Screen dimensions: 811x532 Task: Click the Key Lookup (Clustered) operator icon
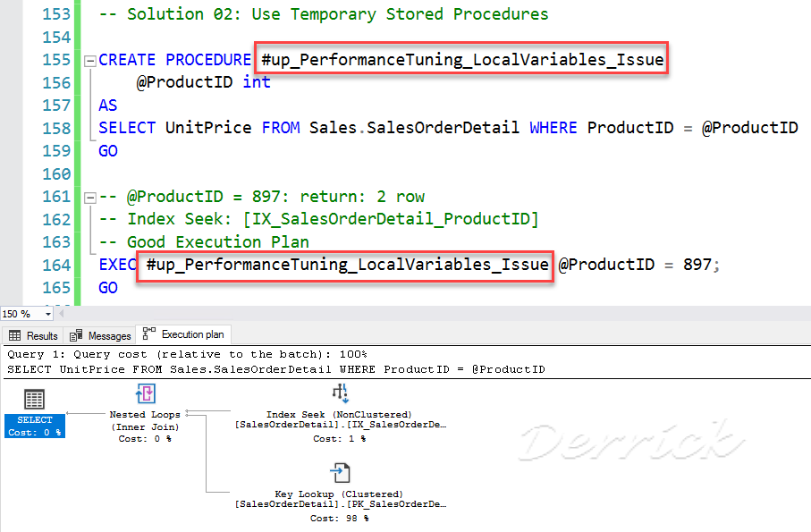point(340,472)
